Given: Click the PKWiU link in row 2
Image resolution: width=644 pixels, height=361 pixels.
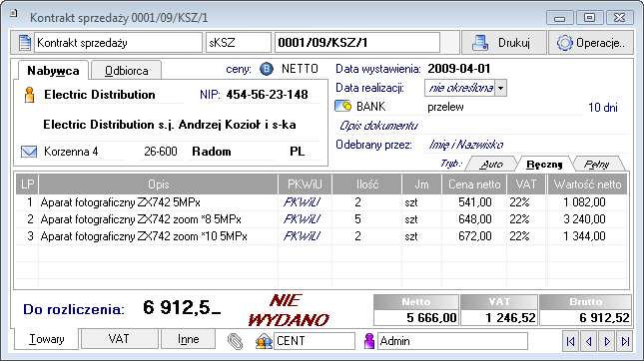Looking at the screenshot, I should click(302, 219).
